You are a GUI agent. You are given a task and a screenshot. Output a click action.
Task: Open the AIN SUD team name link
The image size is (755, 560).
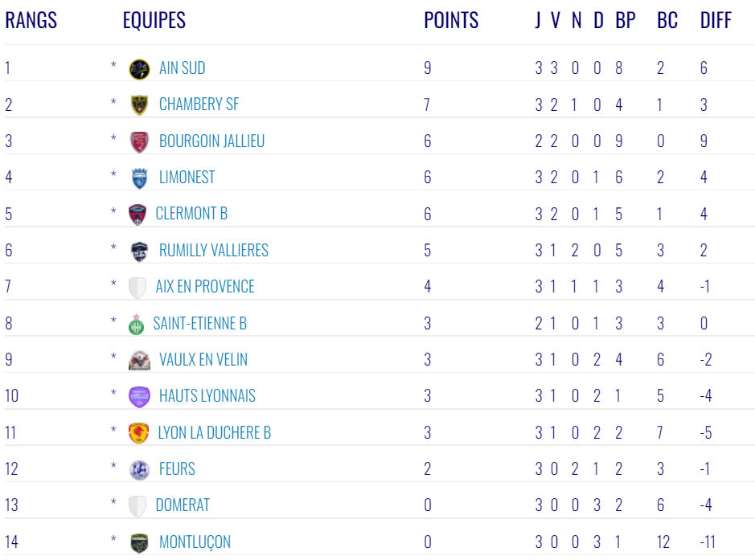coord(182,68)
